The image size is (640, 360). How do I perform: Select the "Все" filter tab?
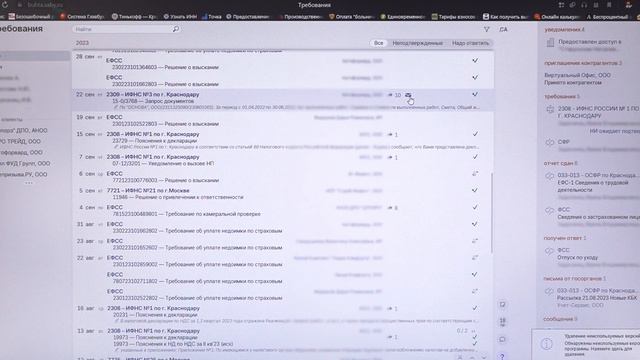pos(378,43)
